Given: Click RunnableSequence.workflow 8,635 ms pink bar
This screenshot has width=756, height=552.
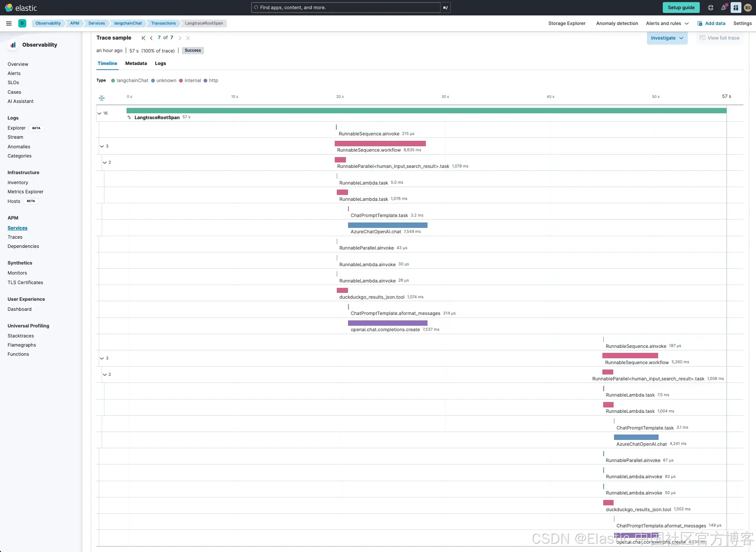Looking at the screenshot, I should coord(380,143).
